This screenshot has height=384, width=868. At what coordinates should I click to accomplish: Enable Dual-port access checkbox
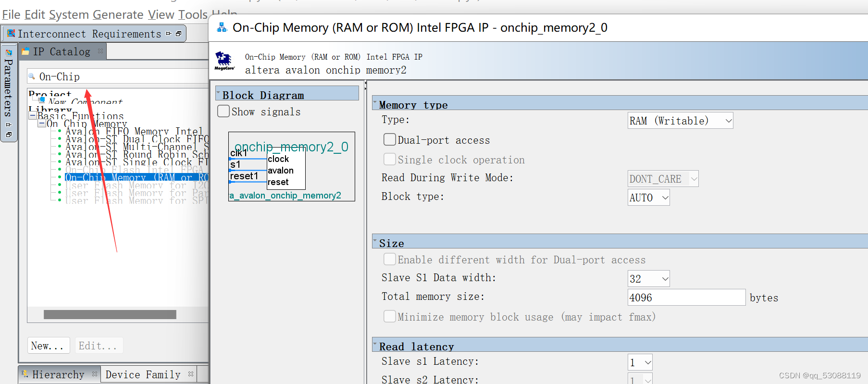pos(390,139)
